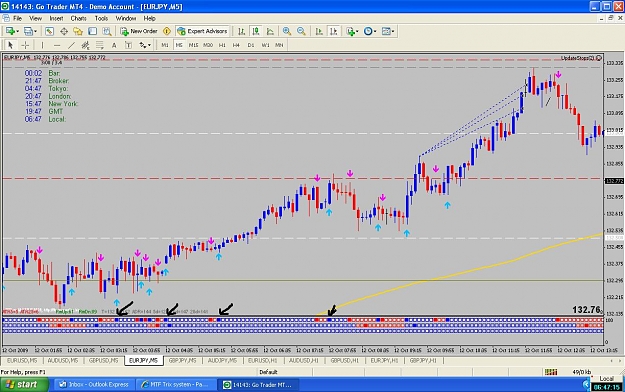
Task: Switch timeframe to H1
Action: point(222,45)
